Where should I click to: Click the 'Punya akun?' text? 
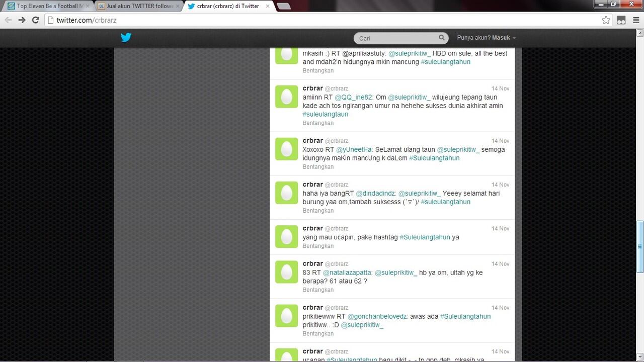[473, 38]
